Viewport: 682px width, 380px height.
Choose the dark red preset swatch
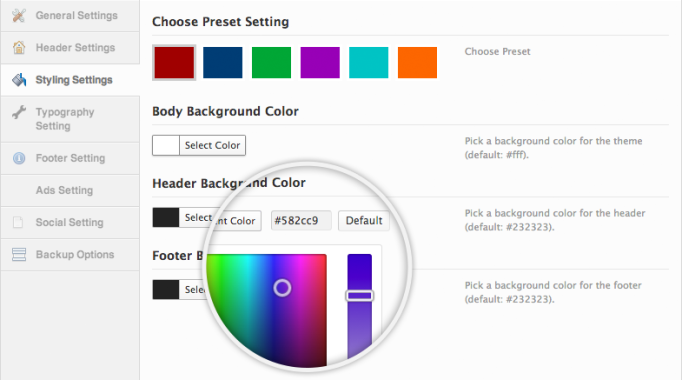point(174,63)
